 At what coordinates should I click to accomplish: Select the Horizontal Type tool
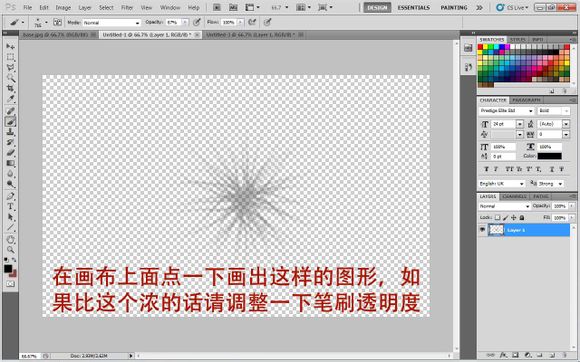pos(10,206)
